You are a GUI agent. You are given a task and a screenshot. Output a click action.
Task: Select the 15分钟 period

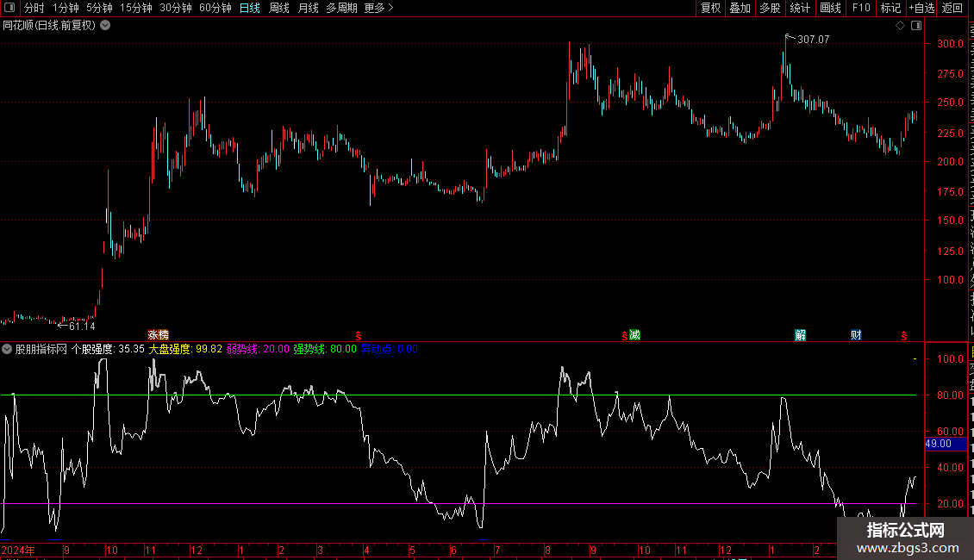(x=136, y=8)
